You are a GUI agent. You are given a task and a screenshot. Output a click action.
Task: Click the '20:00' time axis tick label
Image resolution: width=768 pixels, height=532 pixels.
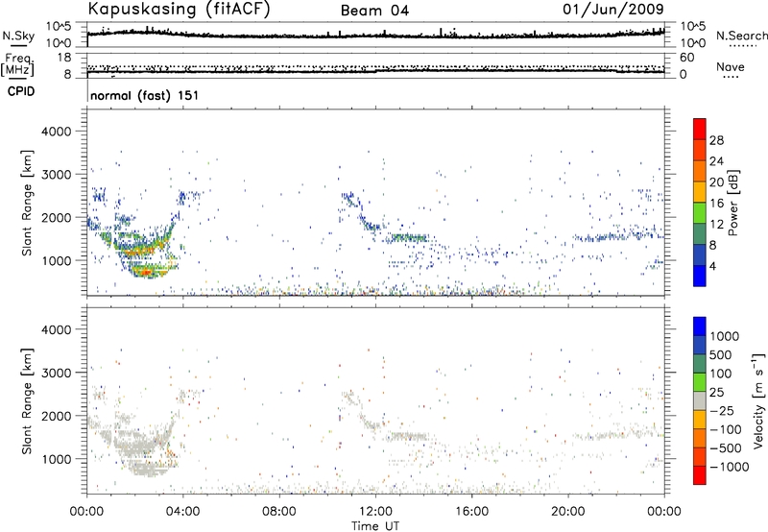[568, 512]
